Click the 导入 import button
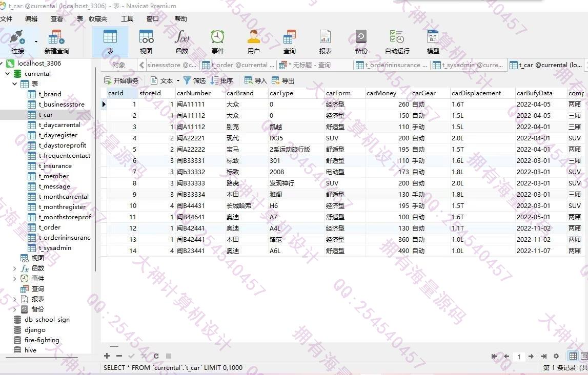The height and width of the screenshot is (375, 588). tap(255, 80)
